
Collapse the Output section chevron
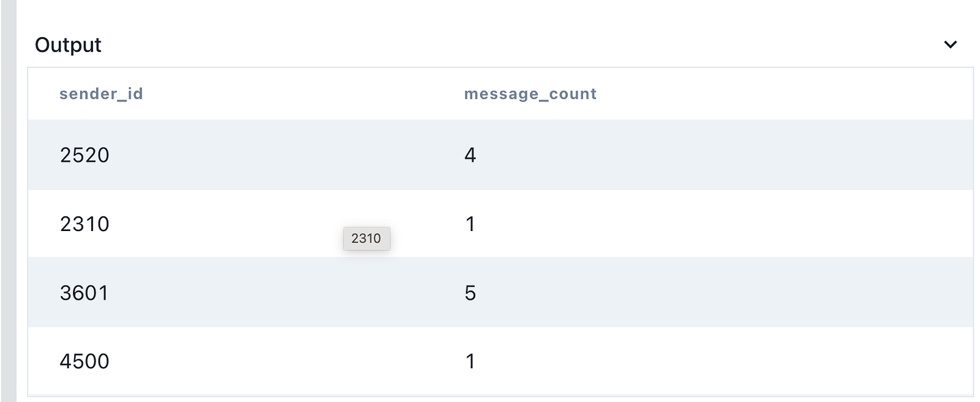pyautogui.click(x=950, y=45)
